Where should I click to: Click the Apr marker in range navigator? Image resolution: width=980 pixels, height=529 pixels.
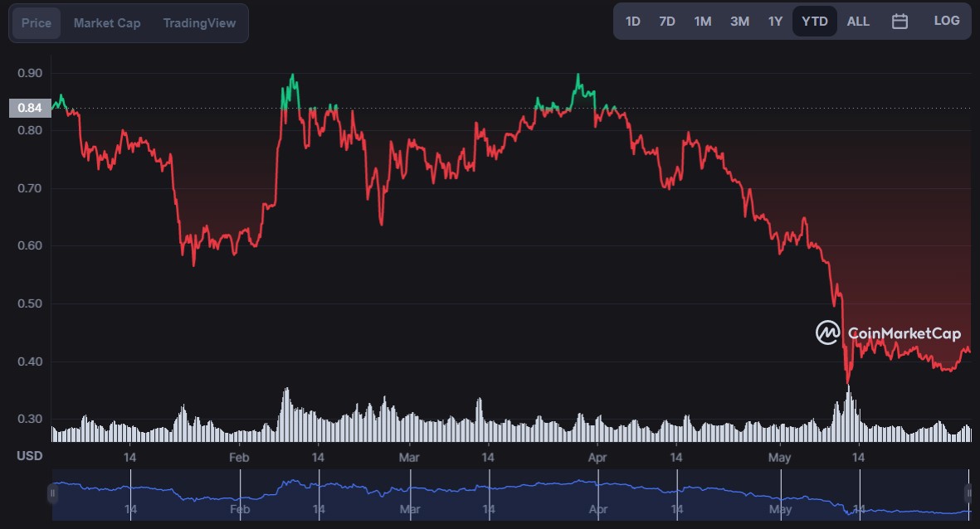coord(598,508)
